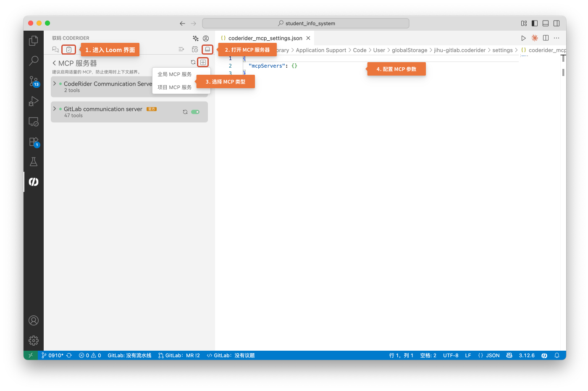Click the list-add icon in CodeRider toolbar
Viewport: 588px width, 391px height.
(x=181, y=50)
